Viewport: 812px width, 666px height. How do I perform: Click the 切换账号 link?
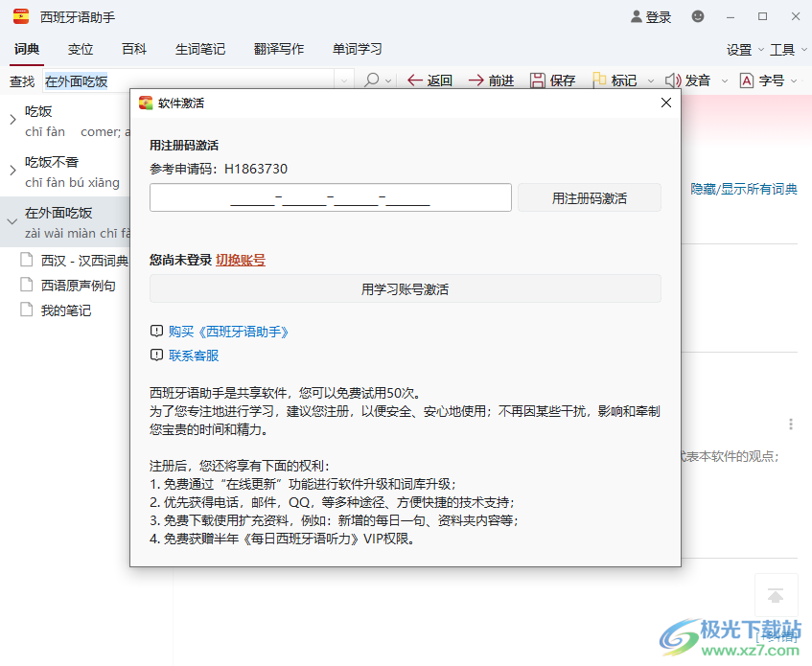point(241,260)
